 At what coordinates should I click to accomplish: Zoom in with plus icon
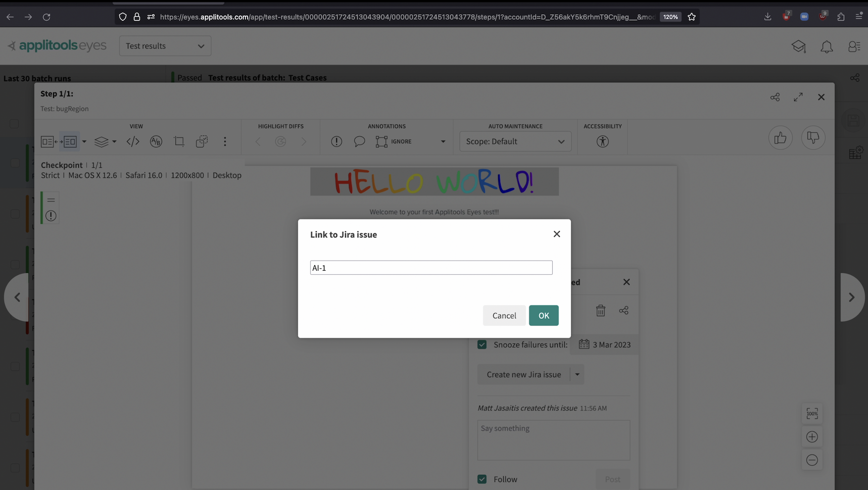(812, 437)
